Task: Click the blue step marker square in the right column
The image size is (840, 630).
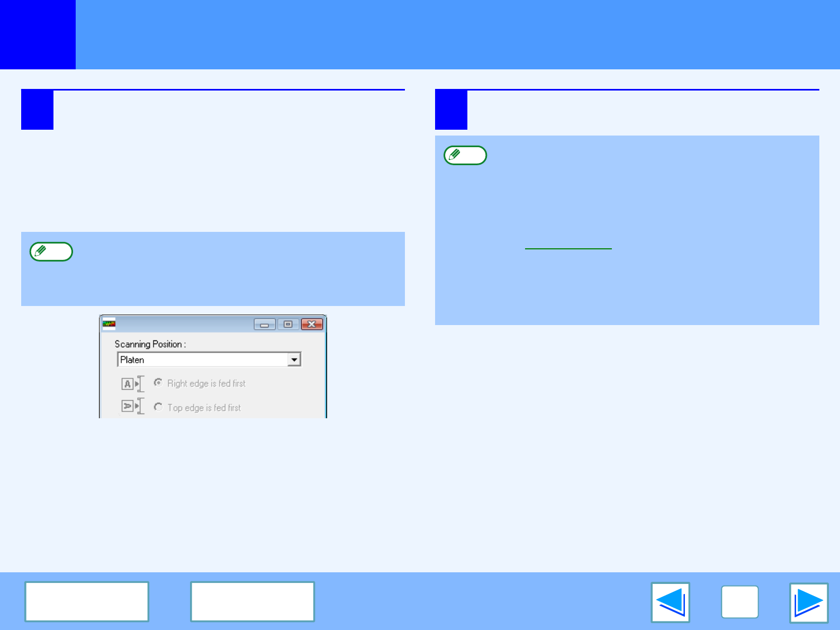Action: [451, 110]
